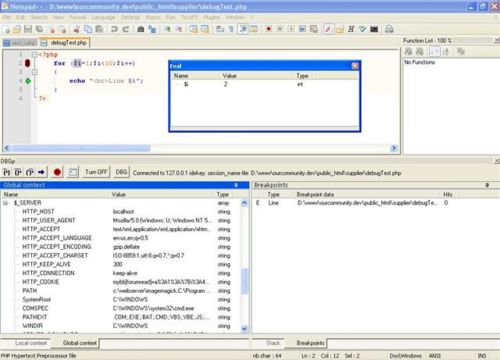The image size is (500, 360).
Task: Paste from clipboard via the toolbar icon
Action: pyautogui.click(x=99, y=29)
